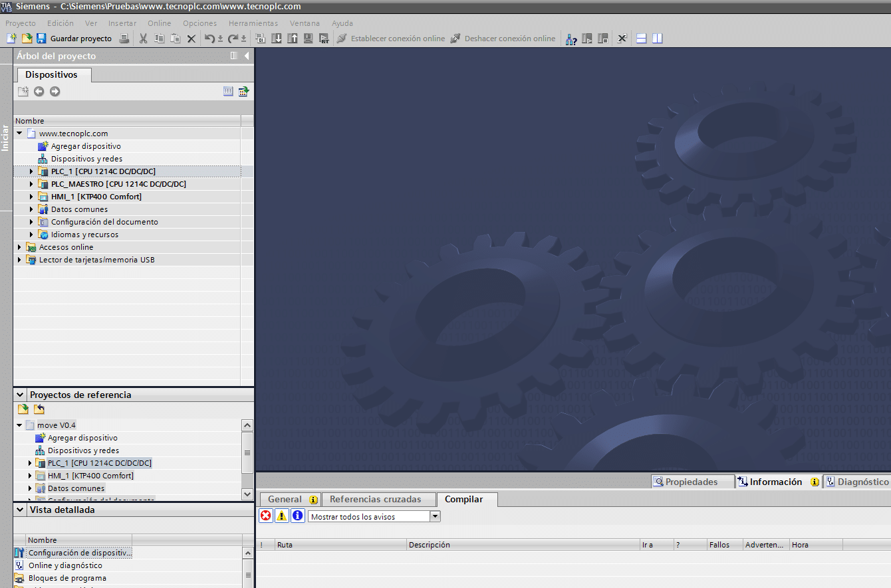
Task: Open the Proyecto menu
Action: click(x=21, y=23)
